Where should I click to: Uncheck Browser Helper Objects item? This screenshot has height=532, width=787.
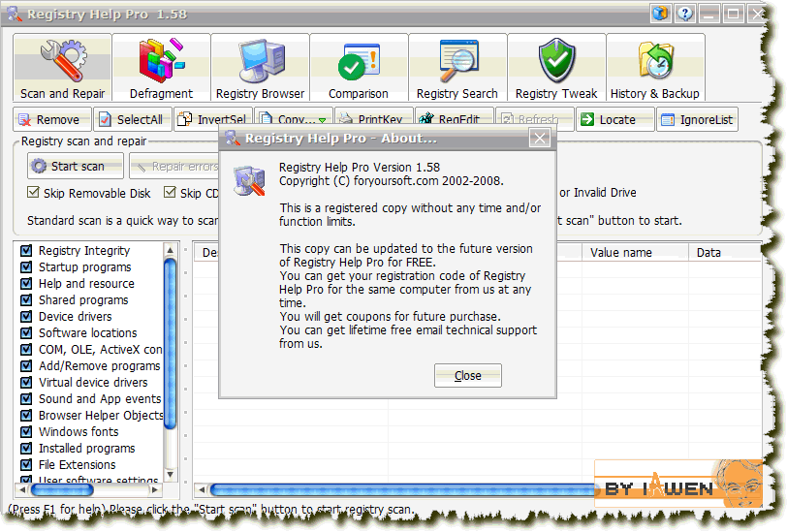point(26,416)
